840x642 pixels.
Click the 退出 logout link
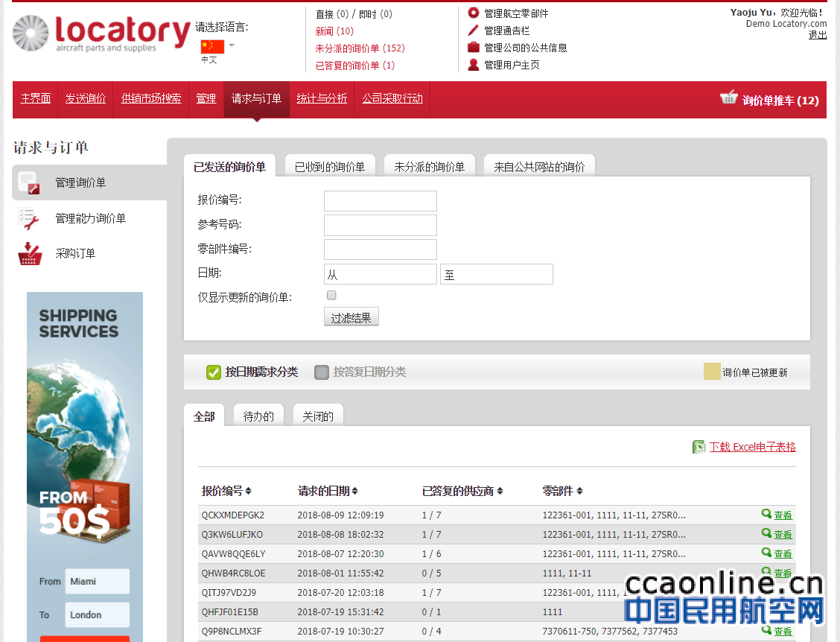[x=818, y=35]
